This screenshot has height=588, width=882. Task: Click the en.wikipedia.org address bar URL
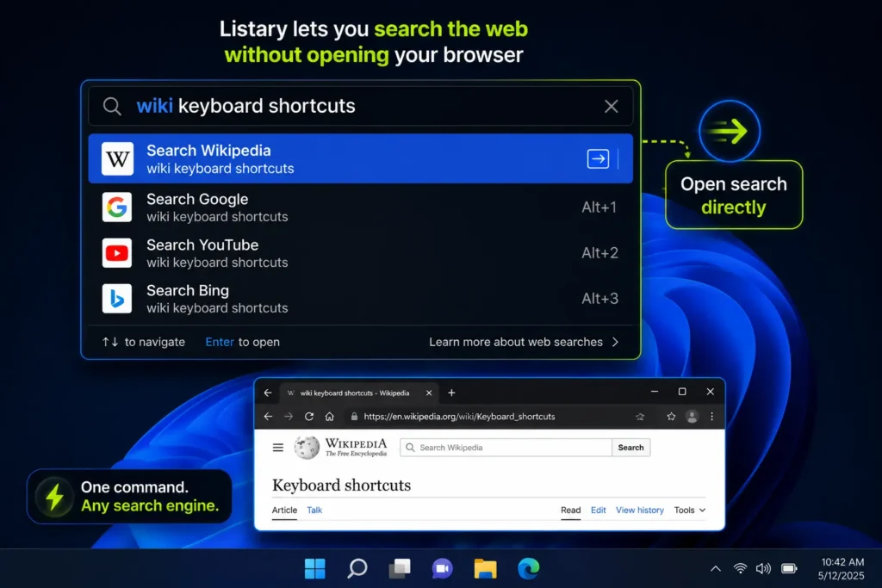pos(459,417)
